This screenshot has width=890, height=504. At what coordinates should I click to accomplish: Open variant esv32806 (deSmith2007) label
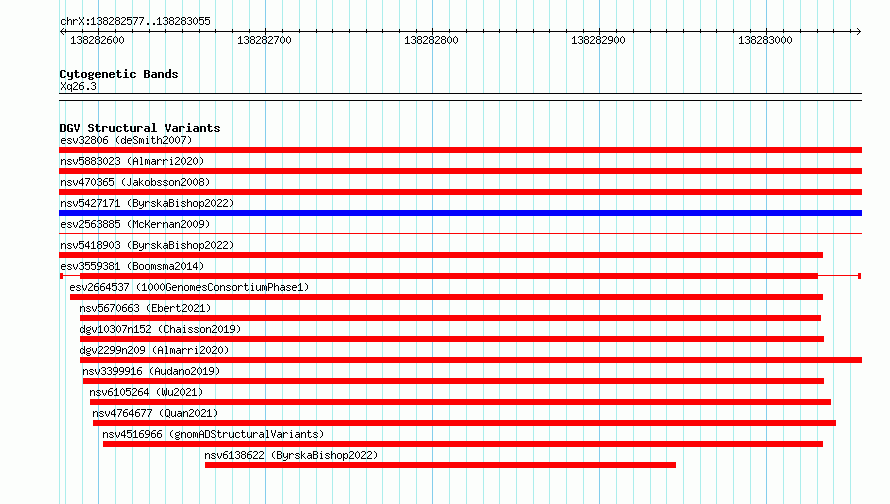coord(126,140)
